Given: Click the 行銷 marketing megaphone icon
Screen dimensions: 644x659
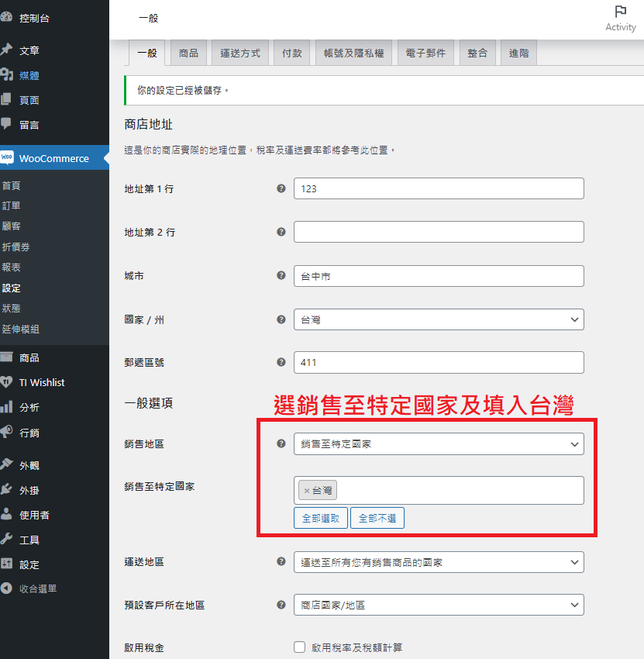Looking at the screenshot, I should [x=6, y=432].
